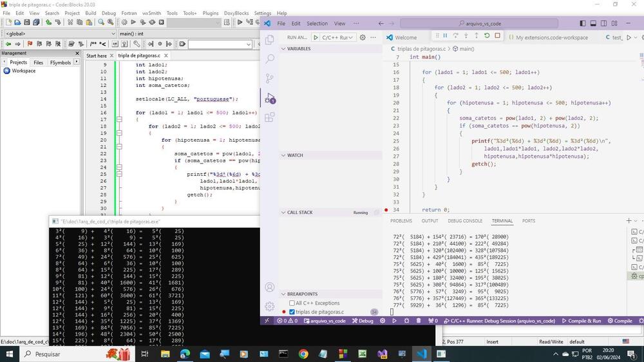Pause debugging in the debug toolbar
The image size is (644, 362).
[x=445, y=36]
